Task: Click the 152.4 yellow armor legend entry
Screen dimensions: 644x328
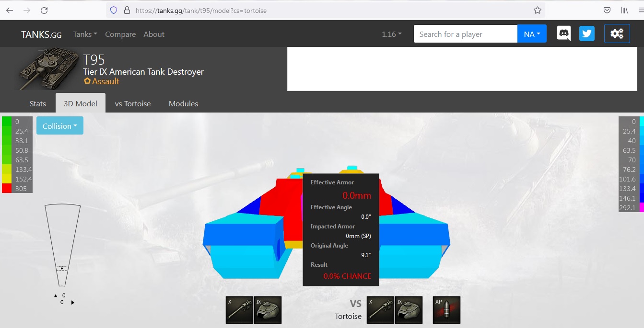Action: coord(17,179)
